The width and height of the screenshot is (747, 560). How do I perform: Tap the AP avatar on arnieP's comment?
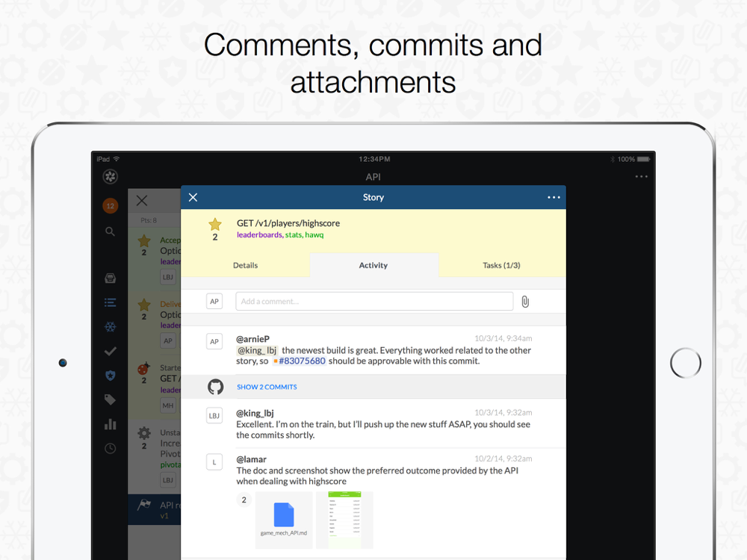pos(214,341)
